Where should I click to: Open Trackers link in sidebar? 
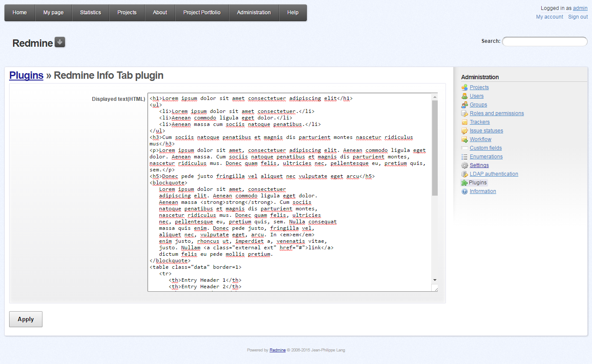click(480, 122)
